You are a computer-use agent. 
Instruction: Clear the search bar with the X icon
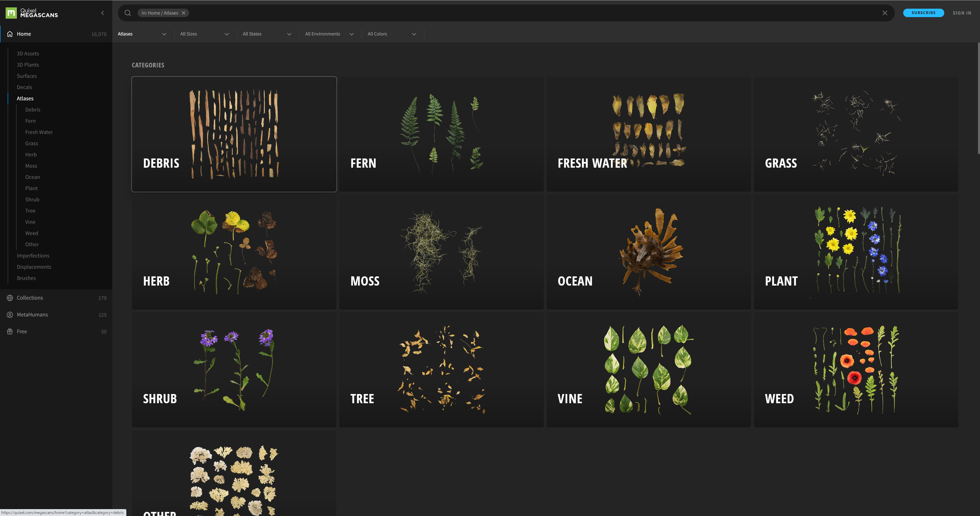885,13
